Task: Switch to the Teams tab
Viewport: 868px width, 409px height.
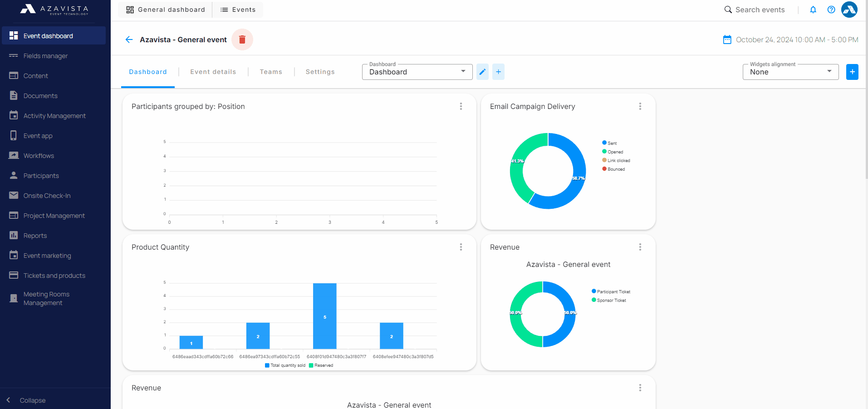Action: [271, 72]
